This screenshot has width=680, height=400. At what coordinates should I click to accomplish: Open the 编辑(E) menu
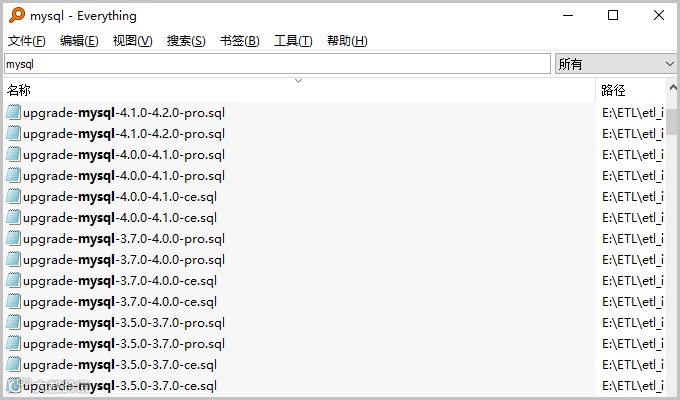point(79,41)
